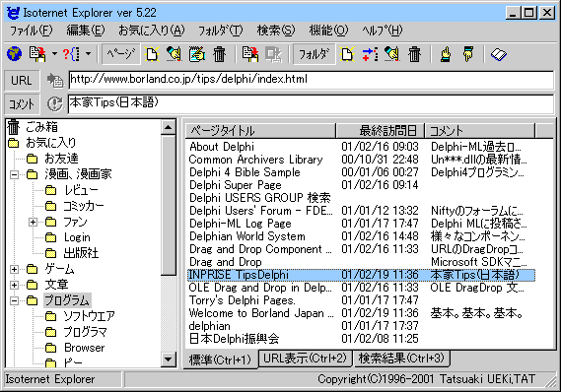Open dropdown arrow next to page-arrow icon

(54, 54)
